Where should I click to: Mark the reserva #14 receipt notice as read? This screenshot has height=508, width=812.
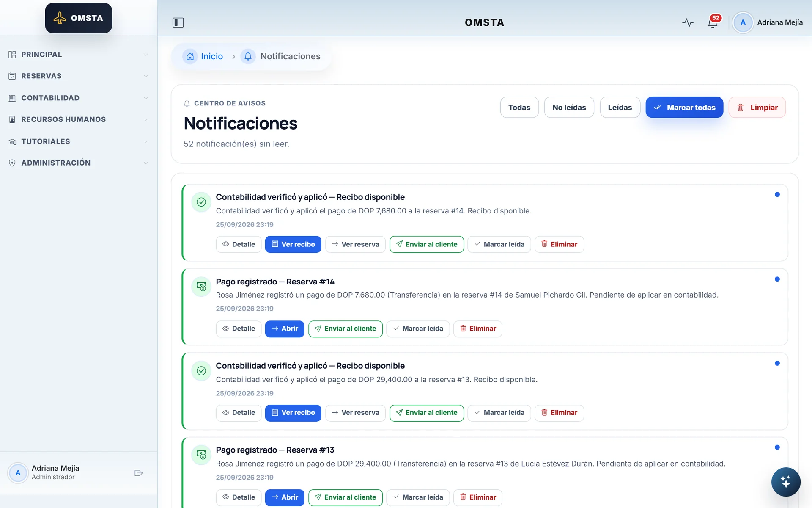click(x=499, y=244)
